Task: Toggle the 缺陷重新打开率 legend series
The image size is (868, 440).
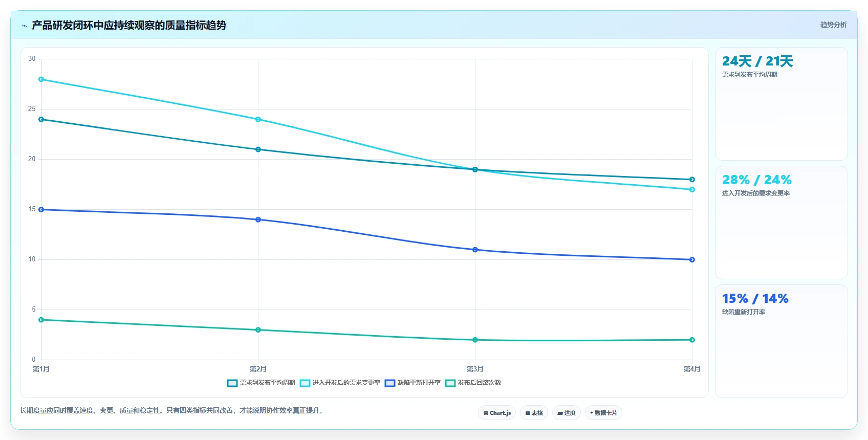Action: [413, 383]
